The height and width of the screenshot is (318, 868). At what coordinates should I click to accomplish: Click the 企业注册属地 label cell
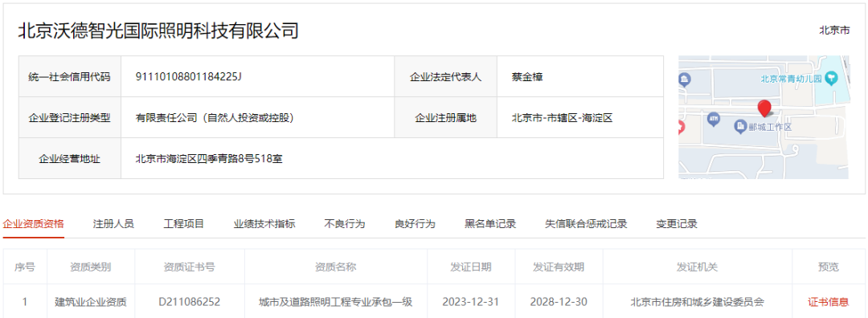pos(445,118)
